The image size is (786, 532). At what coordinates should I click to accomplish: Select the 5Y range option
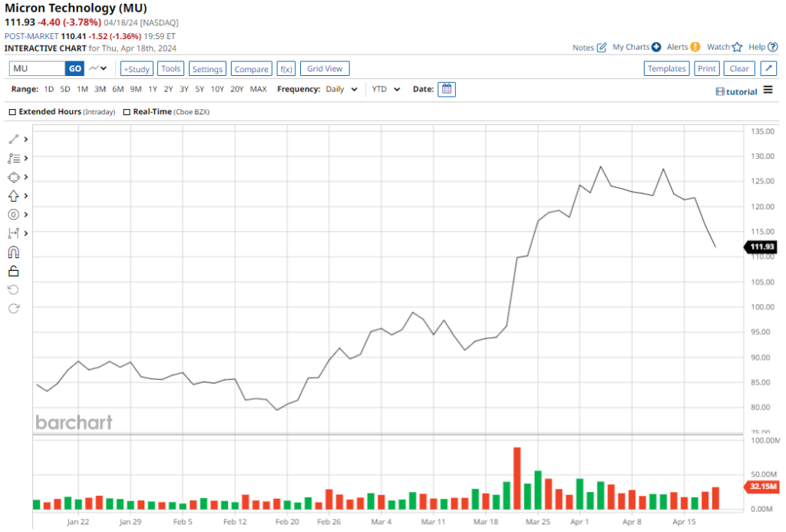point(200,89)
